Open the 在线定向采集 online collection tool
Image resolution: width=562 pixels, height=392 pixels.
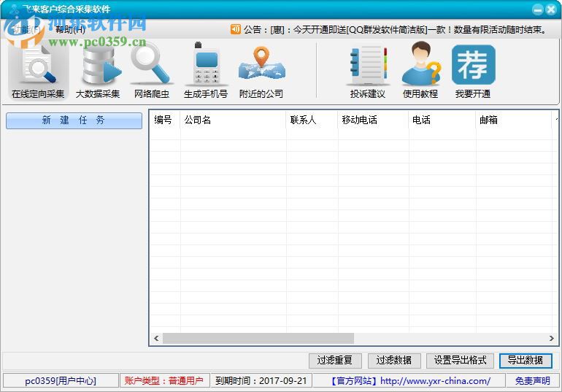point(39,71)
